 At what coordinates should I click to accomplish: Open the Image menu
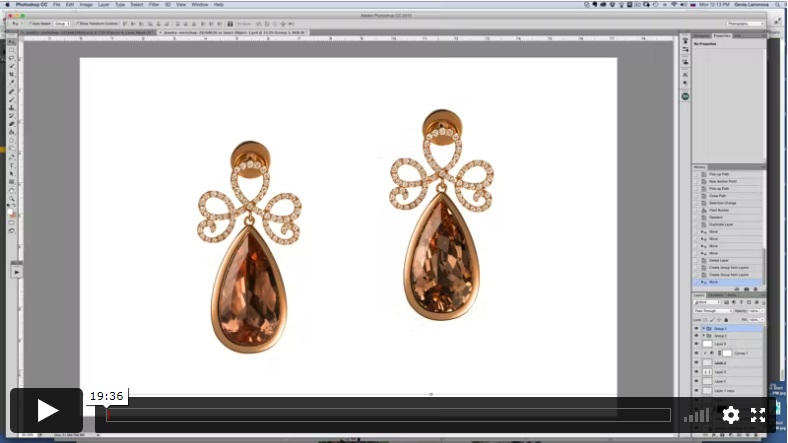click(86, 5)
